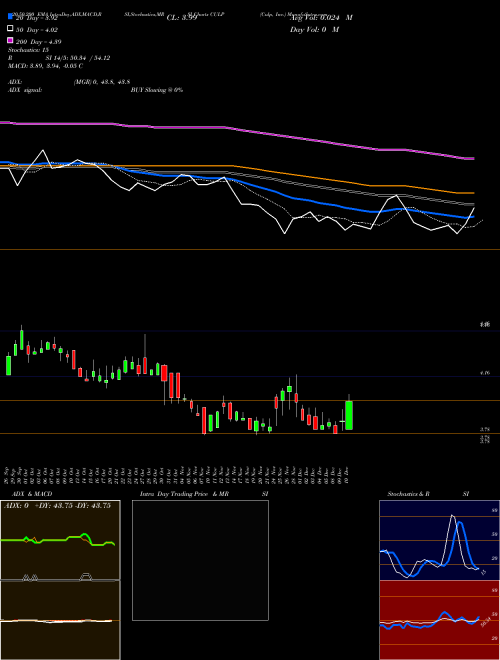The width and height of the screenshot is (500, 660).
Task: Click the 3.78 price axis label
Action: coord(485,429)
